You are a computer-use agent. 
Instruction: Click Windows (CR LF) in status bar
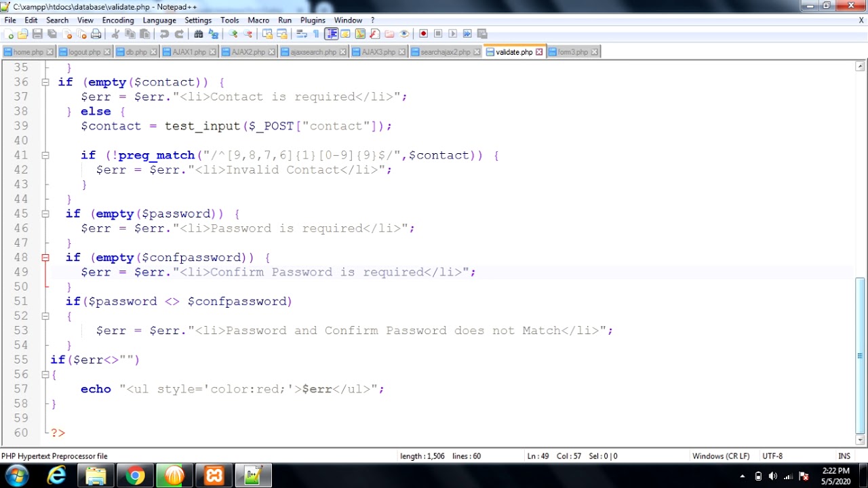pos(721,456)
